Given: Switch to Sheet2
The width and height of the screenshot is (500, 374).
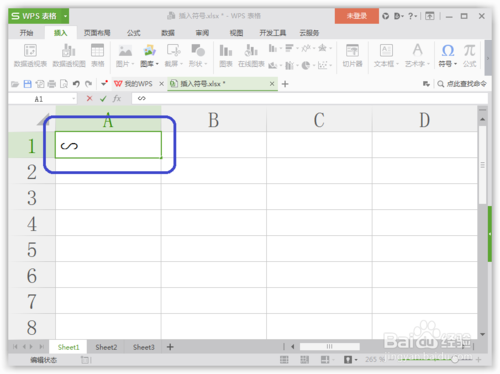Looking at the screenshot, I should (106, 347).
